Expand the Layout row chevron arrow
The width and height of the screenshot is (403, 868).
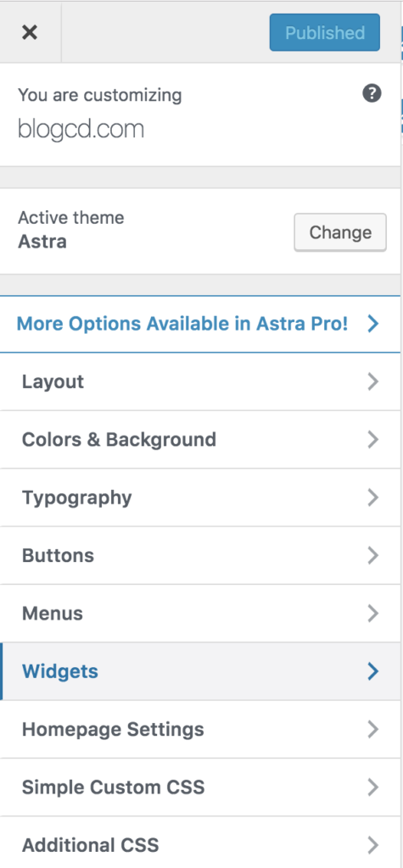[373, 382]
